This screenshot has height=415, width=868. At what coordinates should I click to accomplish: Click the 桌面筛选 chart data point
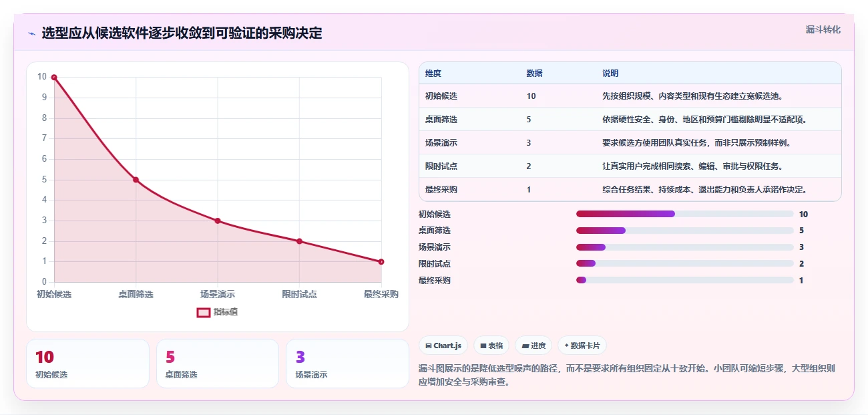(136, 180)
